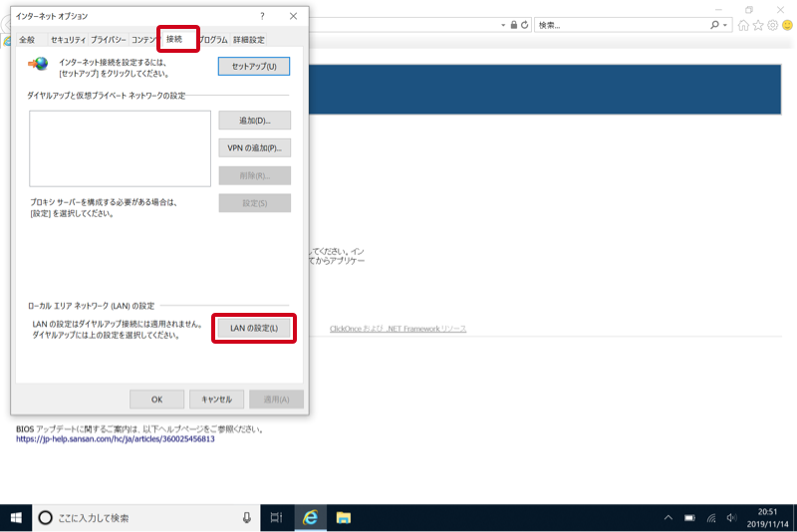Screen dimensions: 797x532
Task: Switch to the プライバシー tab
Action: pyautogui.click(x=109, y=40)
